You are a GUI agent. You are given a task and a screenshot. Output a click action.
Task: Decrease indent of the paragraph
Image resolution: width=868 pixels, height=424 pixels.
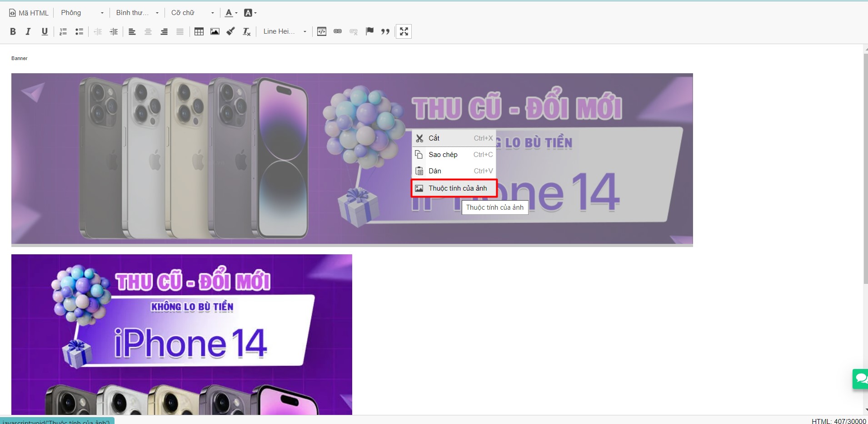(98, 31)
